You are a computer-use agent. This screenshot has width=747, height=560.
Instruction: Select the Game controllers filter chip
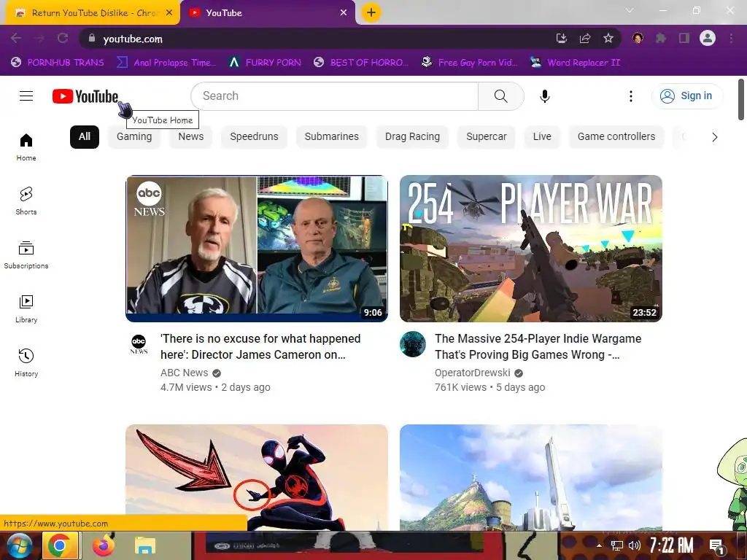[x=616, y=136]
